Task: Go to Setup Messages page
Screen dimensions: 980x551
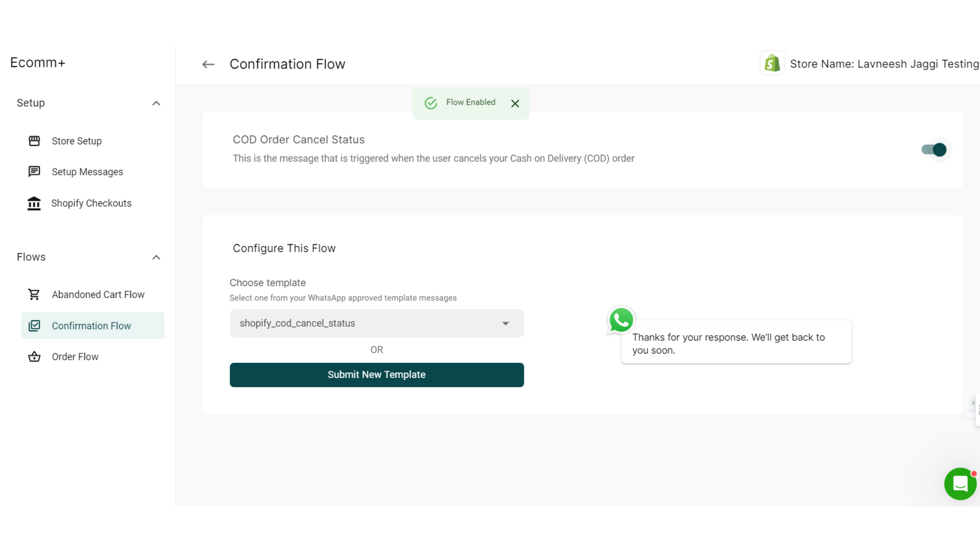Action: coord(87,172)
